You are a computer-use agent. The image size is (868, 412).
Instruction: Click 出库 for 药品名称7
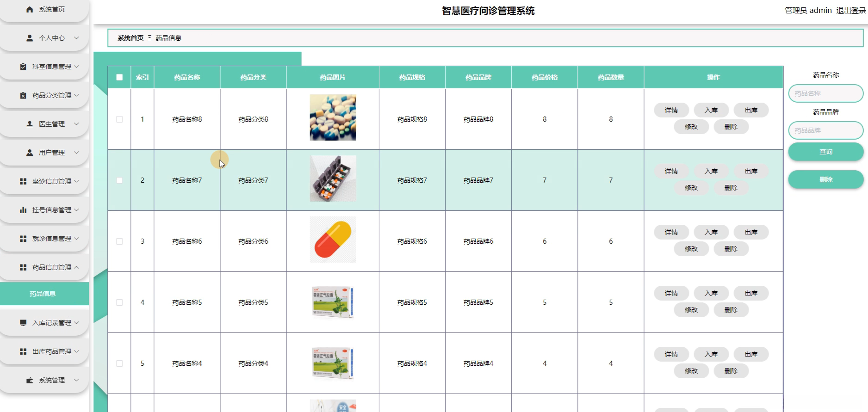(751, 171)
